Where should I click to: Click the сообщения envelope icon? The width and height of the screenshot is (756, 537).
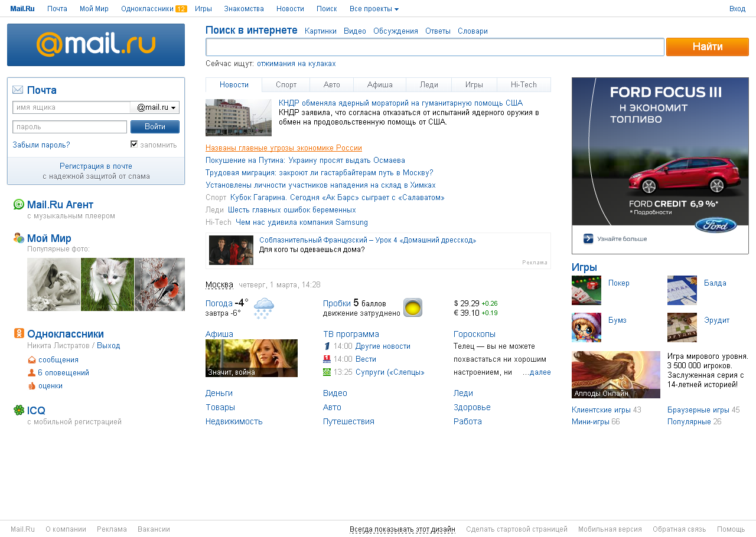tap(32, 359)
